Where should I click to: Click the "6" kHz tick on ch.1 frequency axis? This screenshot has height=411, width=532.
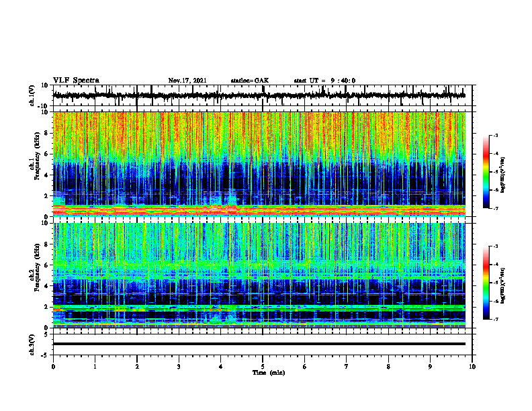point(46,154)
